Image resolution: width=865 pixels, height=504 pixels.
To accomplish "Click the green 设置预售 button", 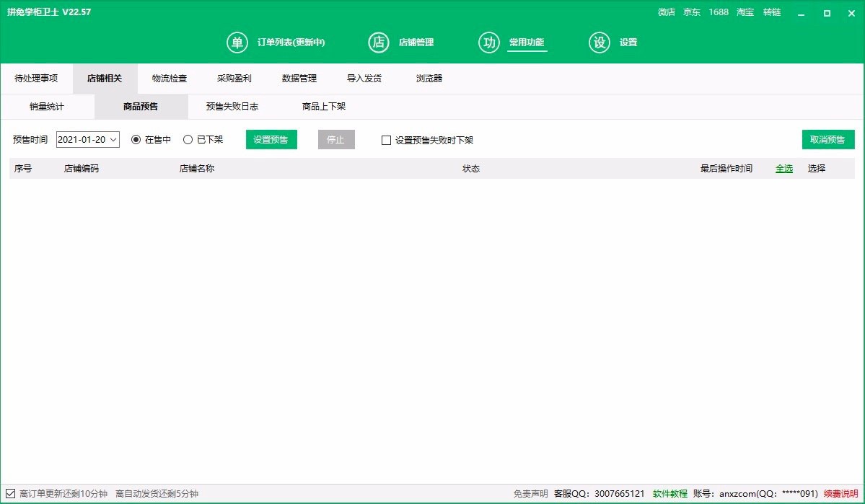I will tap(271, 140).
